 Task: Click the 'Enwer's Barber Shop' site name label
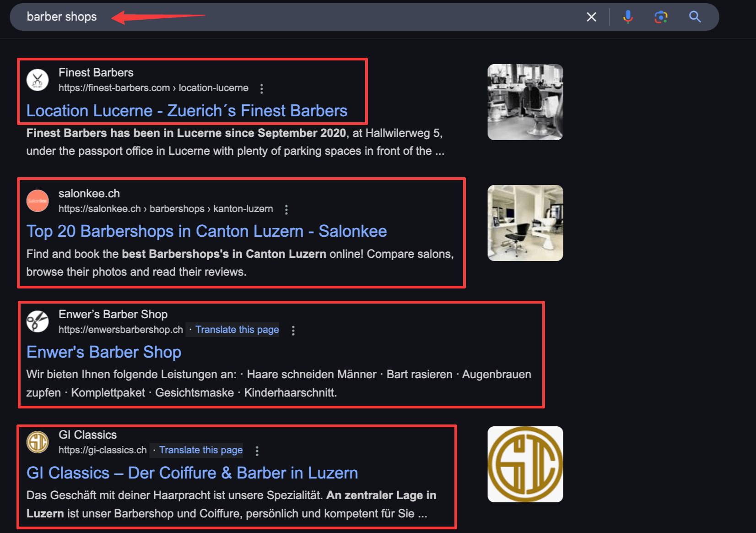(113, 315)
